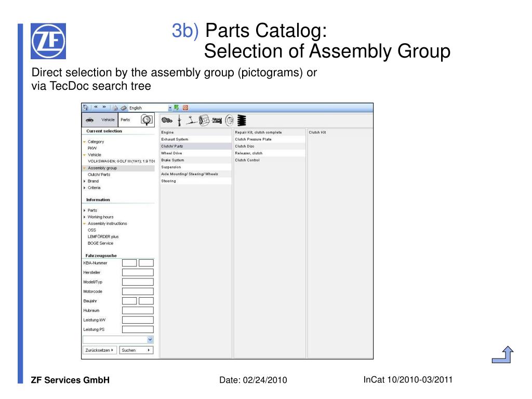Collapse the Assembly instructions node
This screenshot has width=532, height=399.
[85, 223]
